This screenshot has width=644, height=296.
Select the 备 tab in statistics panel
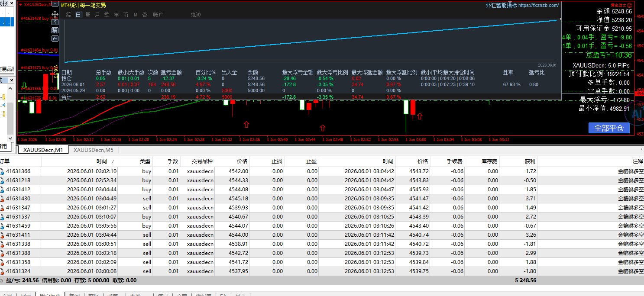click(145, 15)
